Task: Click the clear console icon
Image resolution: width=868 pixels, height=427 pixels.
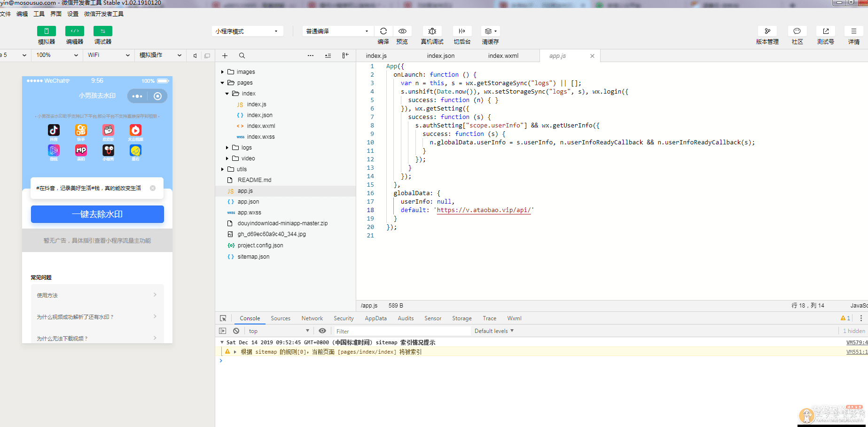Action: click(x=236, y=331)
